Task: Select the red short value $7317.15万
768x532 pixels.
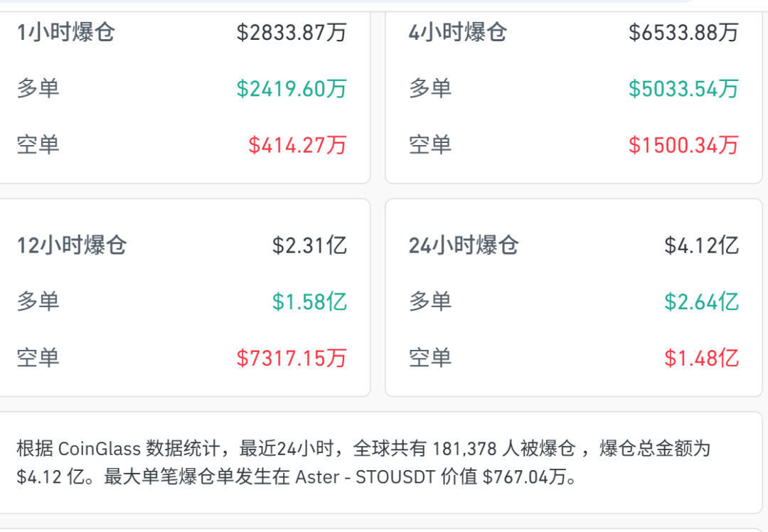Action: pyautogui.click(x=292, y=358)
